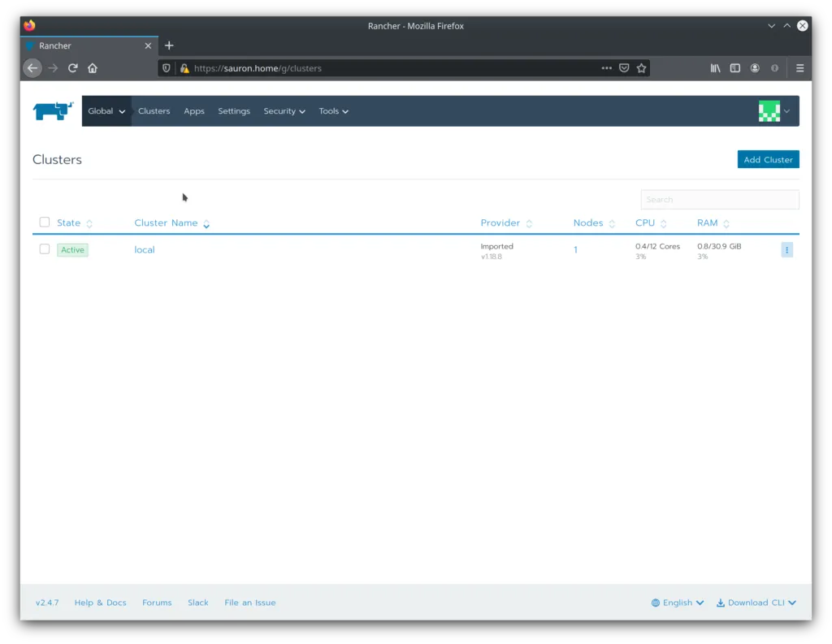Open the File an Issue link

click(x=250, y=603)
